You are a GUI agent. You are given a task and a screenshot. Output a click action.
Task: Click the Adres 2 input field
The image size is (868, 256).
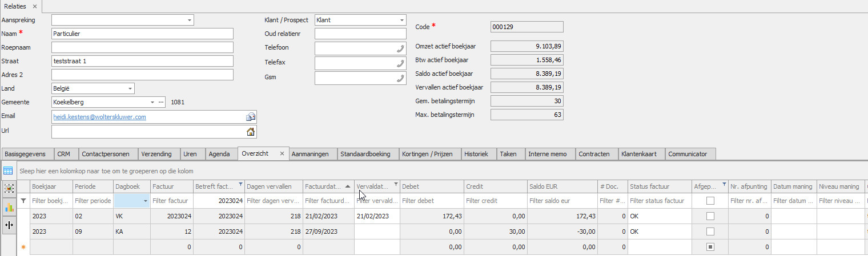(x=143, y=75)
